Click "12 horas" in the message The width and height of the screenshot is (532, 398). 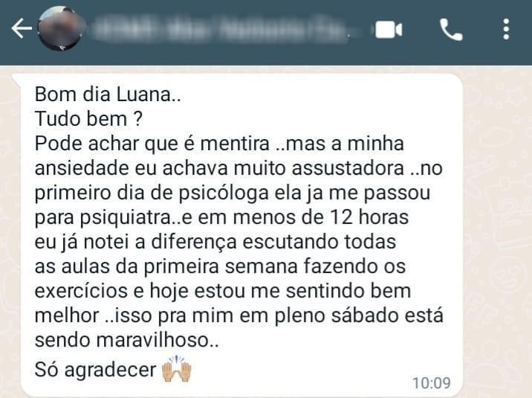(369, 217)
